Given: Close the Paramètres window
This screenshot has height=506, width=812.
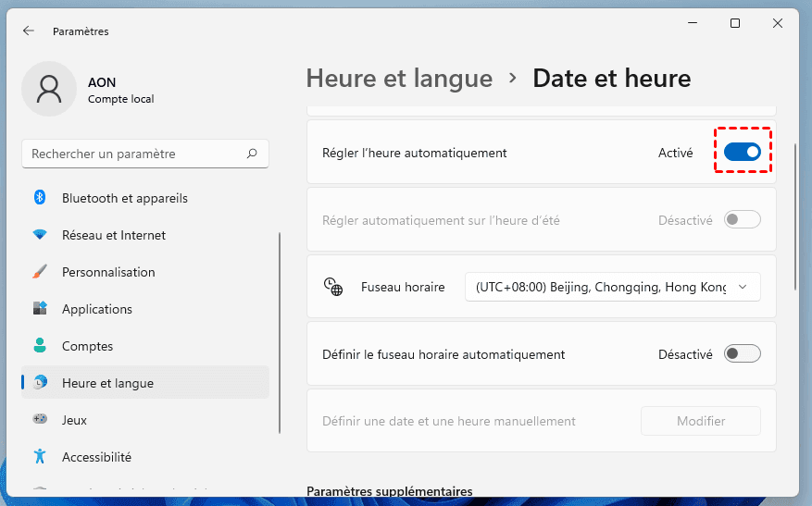Looking at the screenshot, I should tap(778, 23).
